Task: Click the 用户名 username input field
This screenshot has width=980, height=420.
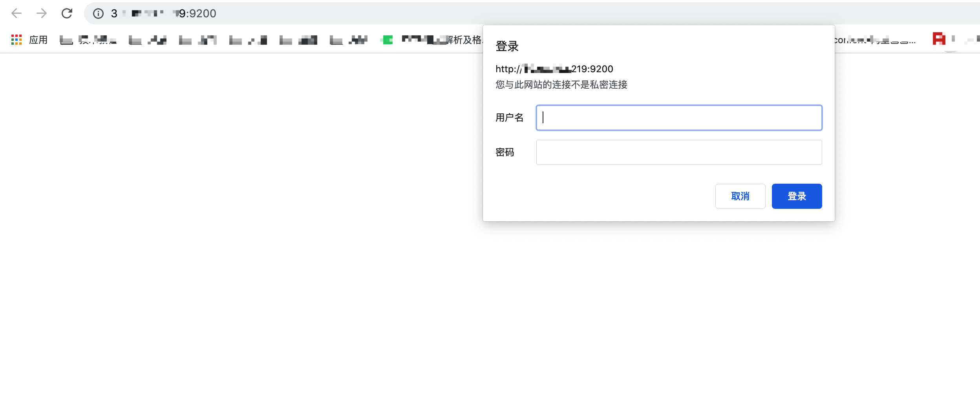Action: tap(679, 118)
